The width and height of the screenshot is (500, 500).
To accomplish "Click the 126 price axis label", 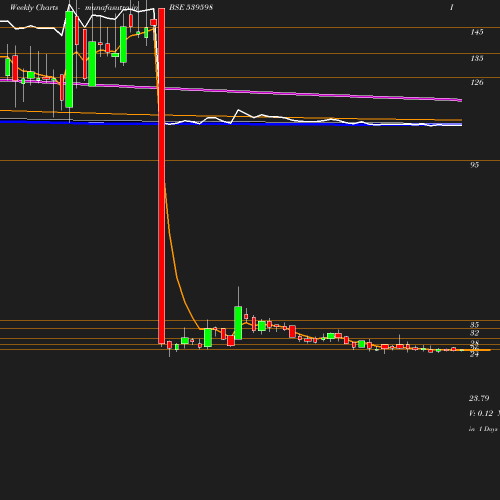I will tap(477, 82).
